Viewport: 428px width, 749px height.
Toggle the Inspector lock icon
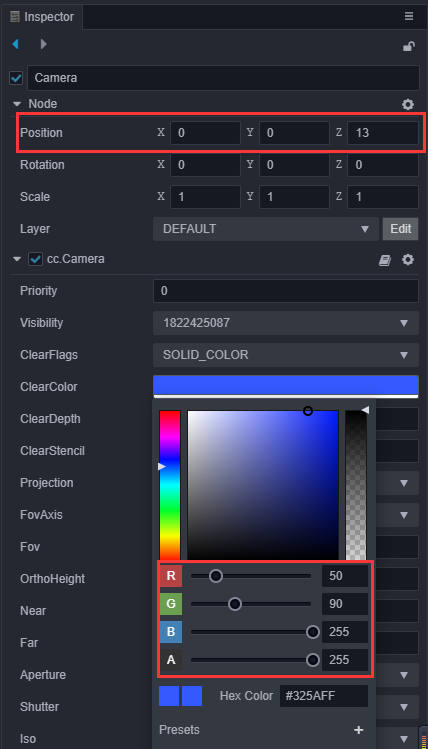pyautogui.click(x=409, y=46)
